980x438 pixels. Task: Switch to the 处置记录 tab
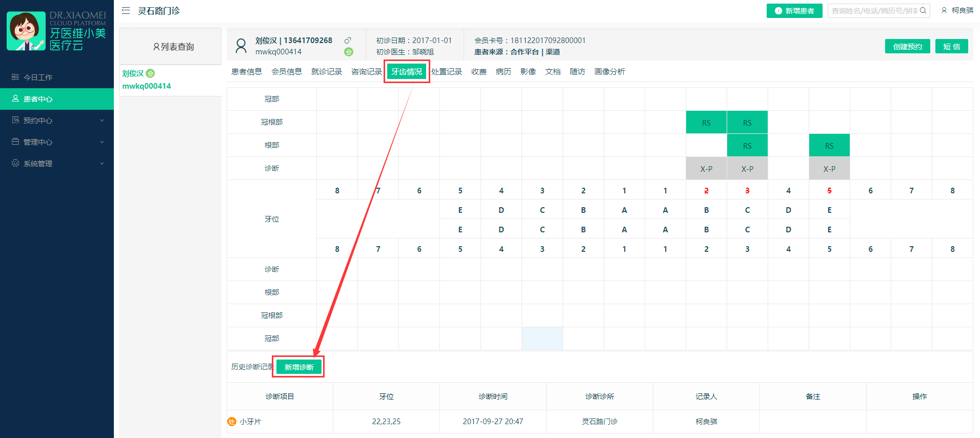pos(446,72)
